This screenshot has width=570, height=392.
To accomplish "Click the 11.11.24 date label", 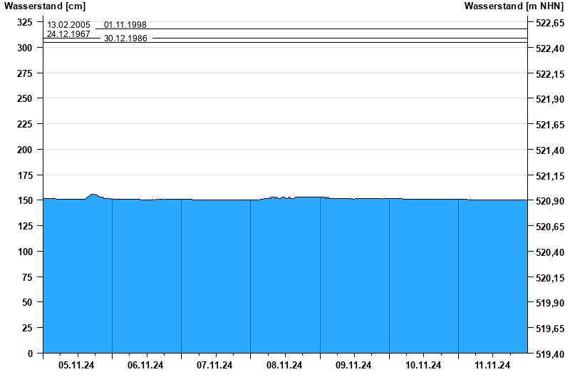I will coord(492,366).
